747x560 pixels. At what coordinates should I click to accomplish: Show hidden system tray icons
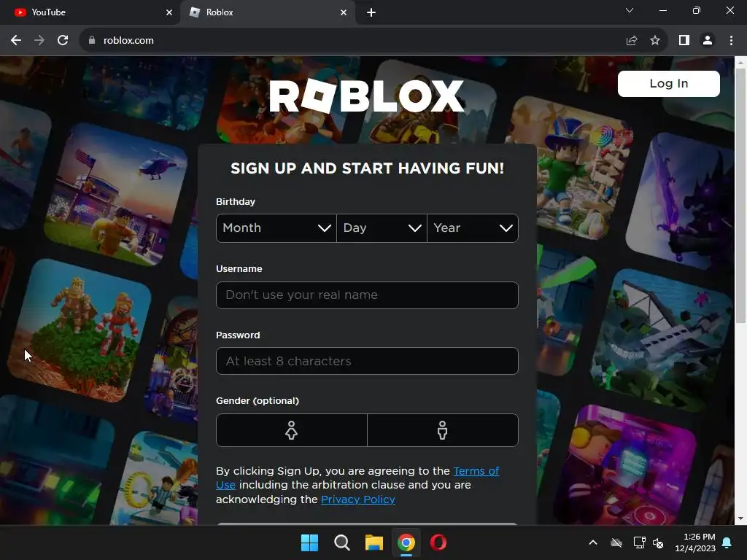point(593,542)
